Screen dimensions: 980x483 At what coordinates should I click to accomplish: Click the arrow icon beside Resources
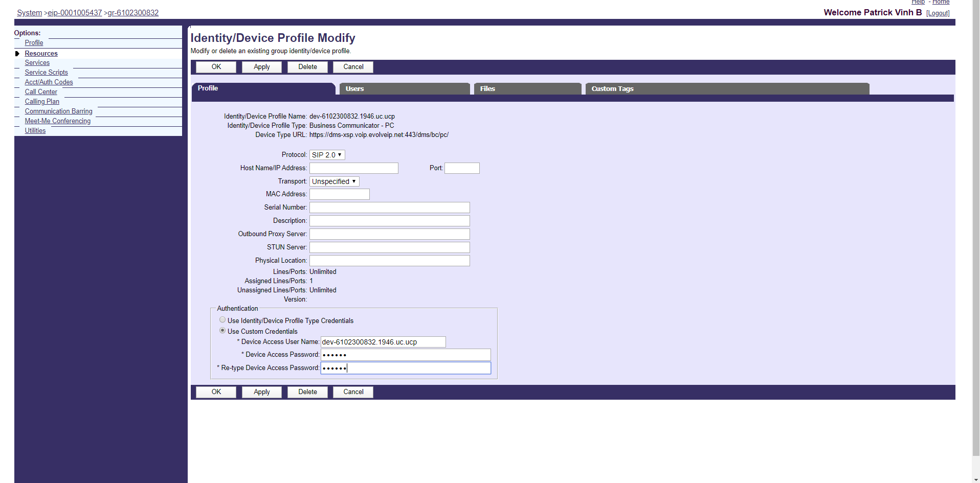click(17, 54)
